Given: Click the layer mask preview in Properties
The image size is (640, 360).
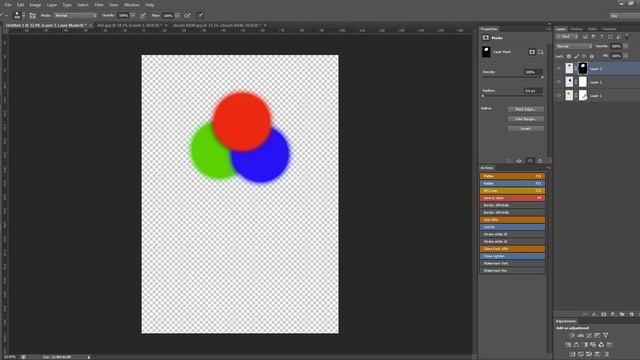Looking at the screenshot, I should 486,52.
